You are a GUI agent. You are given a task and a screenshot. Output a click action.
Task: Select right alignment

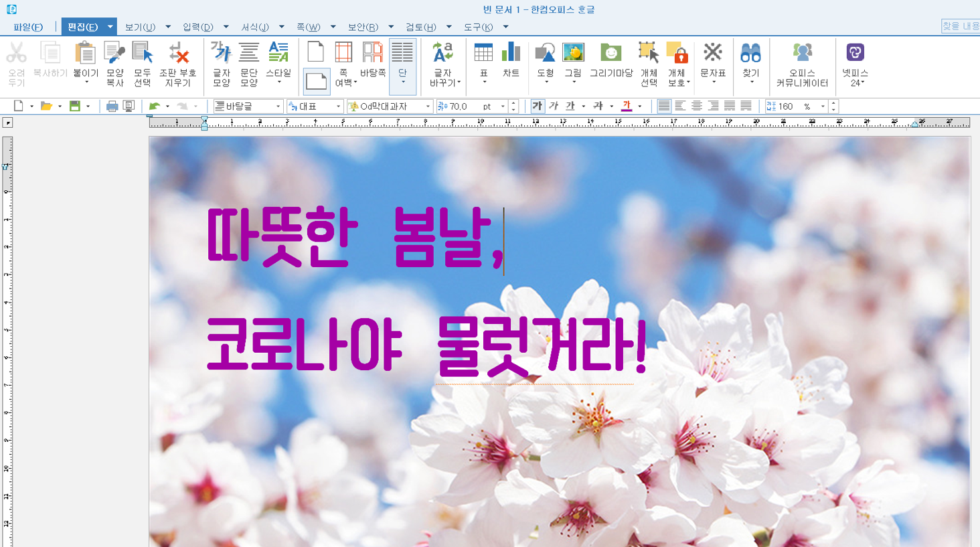713,106
